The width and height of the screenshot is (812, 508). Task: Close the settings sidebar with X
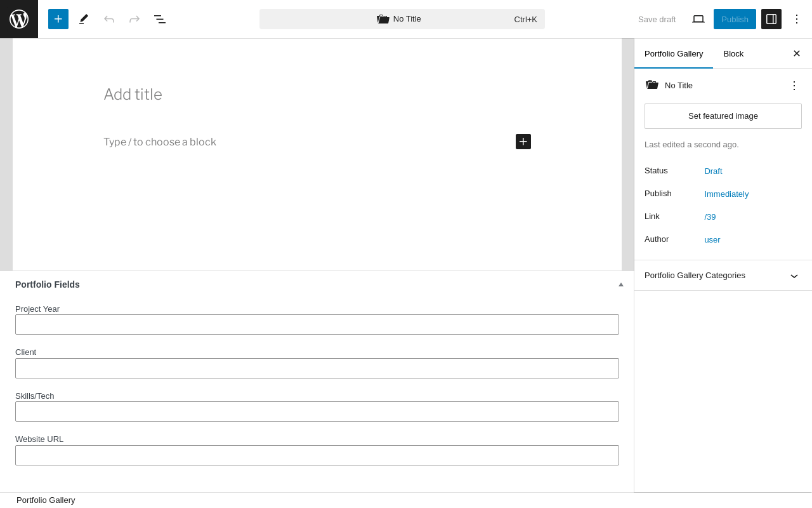(797, 53)
